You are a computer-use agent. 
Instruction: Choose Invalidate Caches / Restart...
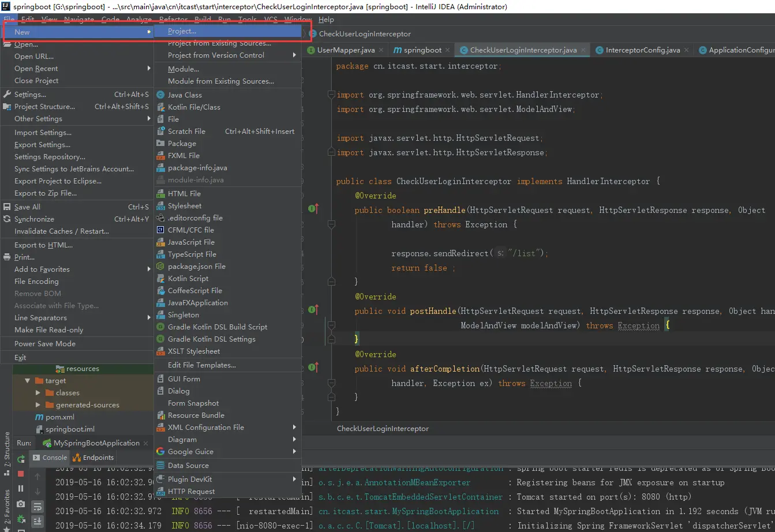point(77,231)
